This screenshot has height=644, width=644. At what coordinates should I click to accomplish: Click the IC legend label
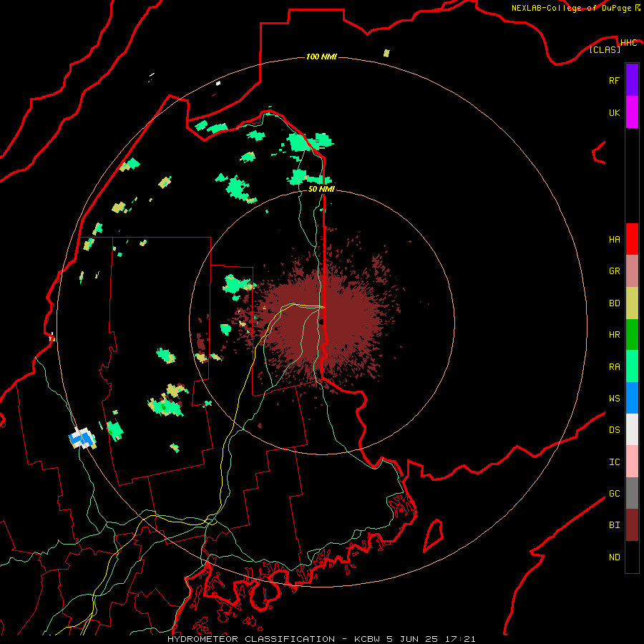pyautogui.click(x=614, y=462)
